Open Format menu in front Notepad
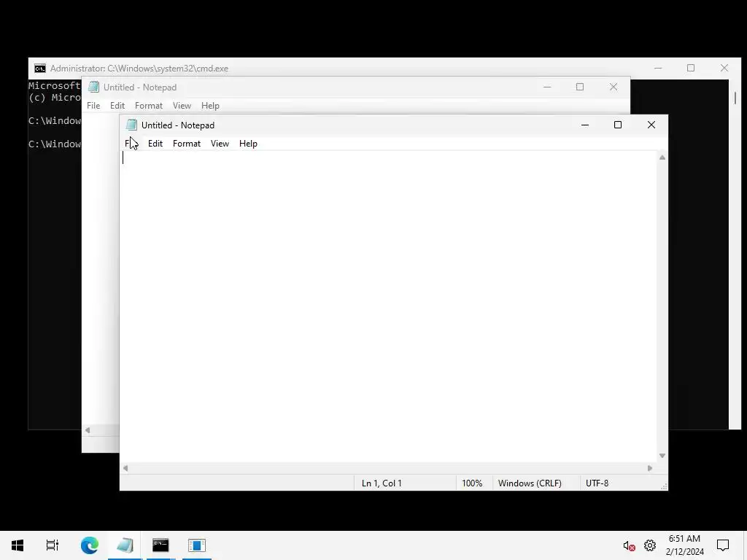This screenshot has width=747, height=560. point(187,144)
